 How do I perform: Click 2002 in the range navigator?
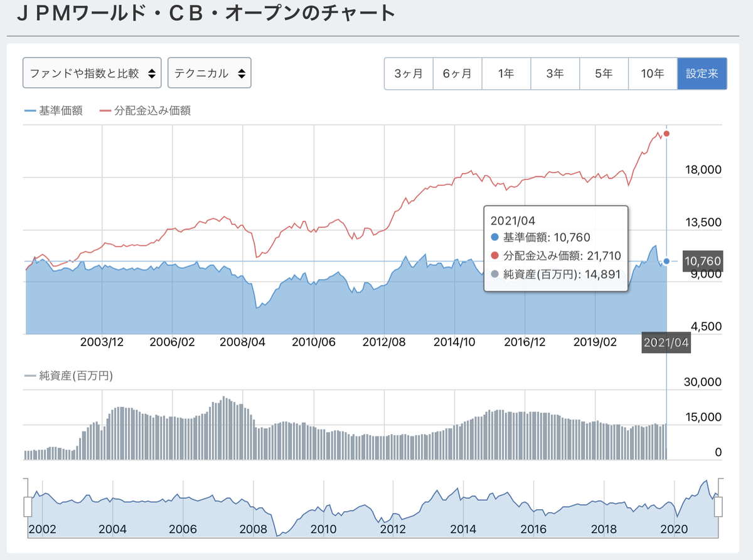click(x=42, y=529)
